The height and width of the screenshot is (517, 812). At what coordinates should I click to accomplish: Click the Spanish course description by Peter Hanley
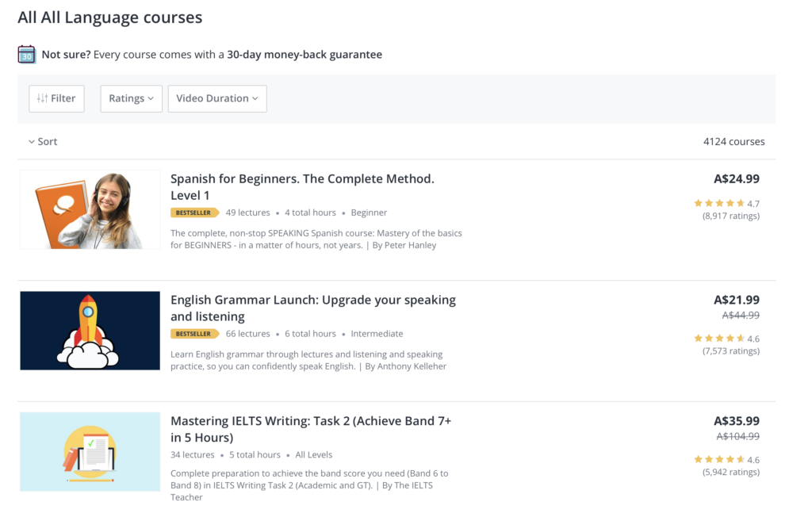click(x=316, y=239)
